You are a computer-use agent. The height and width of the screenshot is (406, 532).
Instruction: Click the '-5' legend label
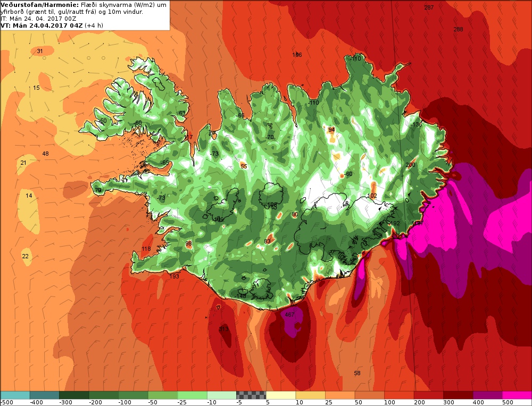[x=239, y=402]
